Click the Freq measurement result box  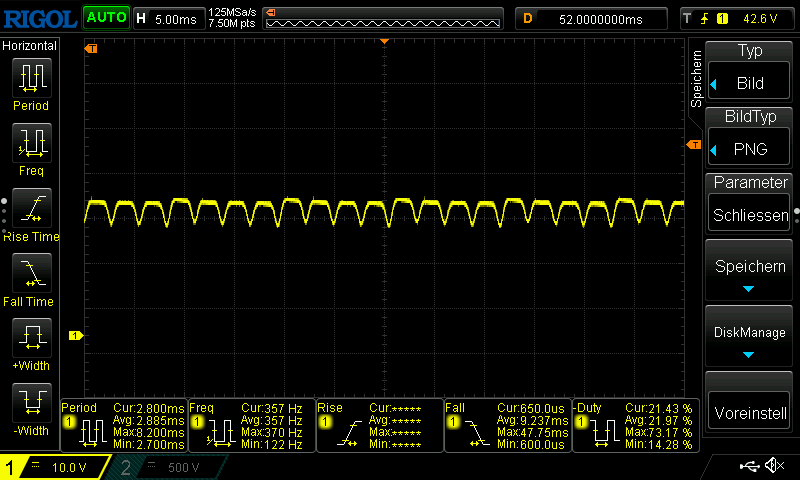(x=252, y=425)
